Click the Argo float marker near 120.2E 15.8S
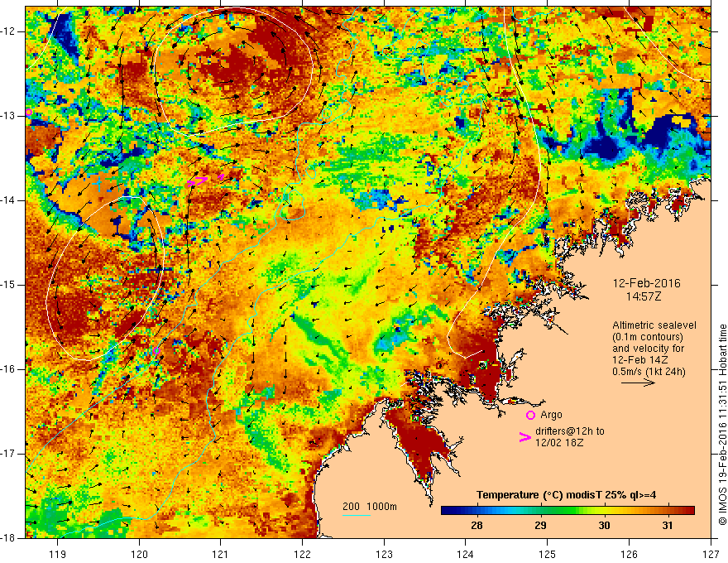The width and height of the screenshot is (728, 563). point(156,351)
